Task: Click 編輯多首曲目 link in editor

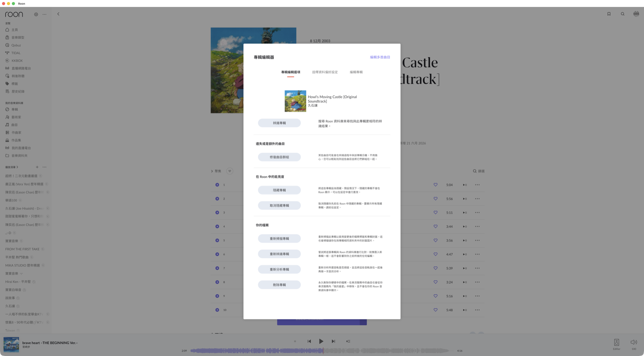Action: click(x=380, y=57)
